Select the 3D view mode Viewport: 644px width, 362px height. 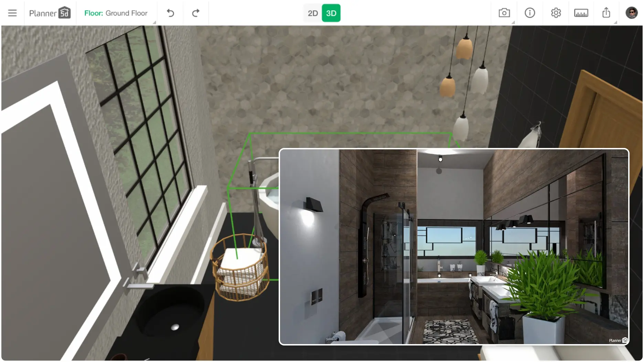(331, 13)
